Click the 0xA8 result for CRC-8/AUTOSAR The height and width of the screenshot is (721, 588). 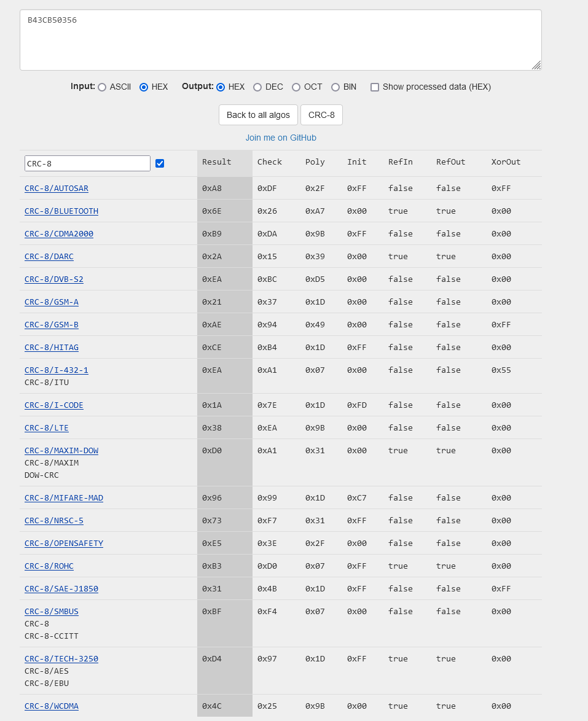pos(212,189)
